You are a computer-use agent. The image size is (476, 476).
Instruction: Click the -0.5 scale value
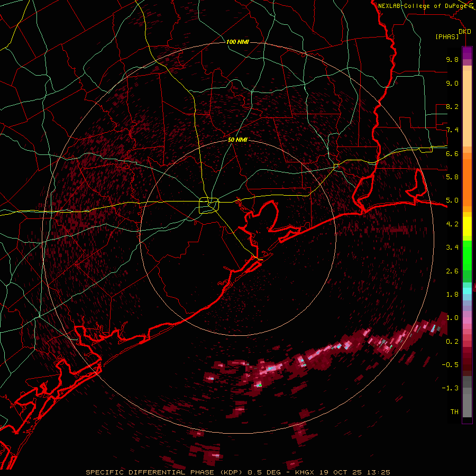point(450,365)
